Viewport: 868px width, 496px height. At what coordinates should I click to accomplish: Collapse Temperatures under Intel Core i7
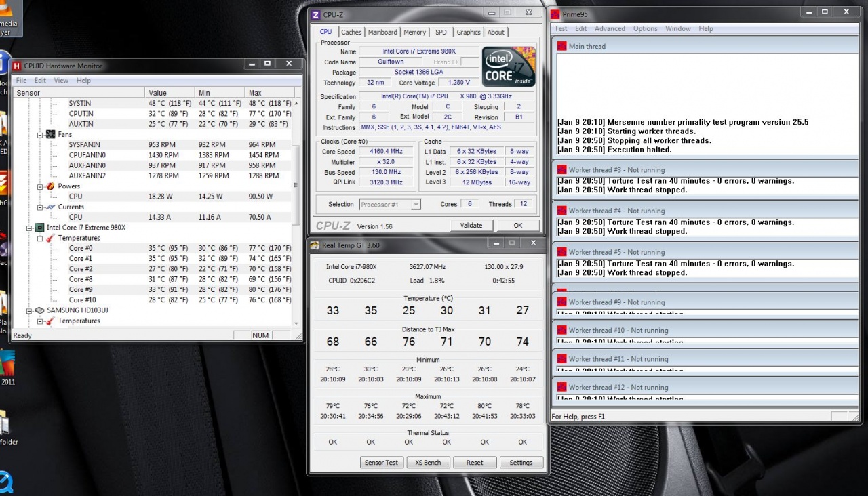[x=40, y=239]
